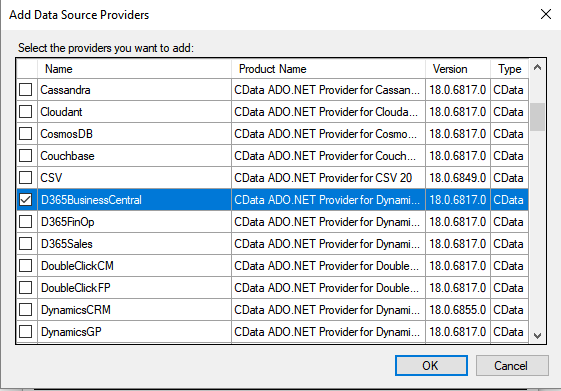This screenshot has width=561, height=391.
Task: Check the D365FinOp provider checkbox
Action: click(25, 221)
